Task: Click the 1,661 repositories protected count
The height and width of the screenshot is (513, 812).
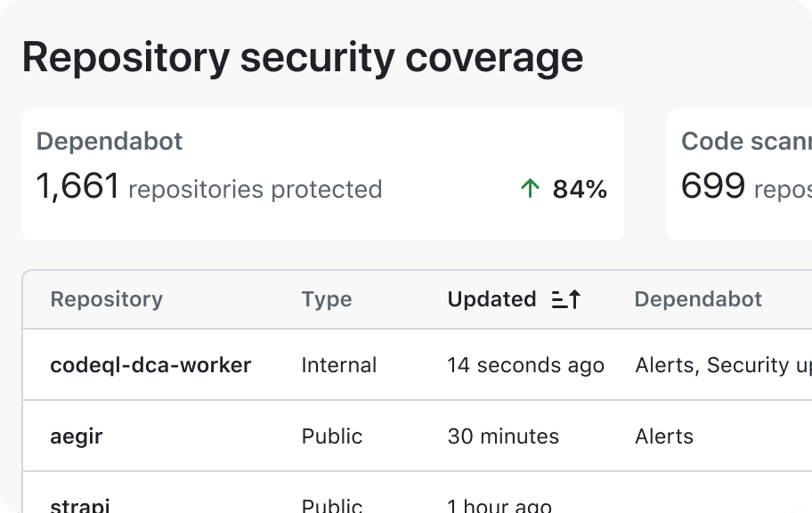Action: [x=209, y=186]
